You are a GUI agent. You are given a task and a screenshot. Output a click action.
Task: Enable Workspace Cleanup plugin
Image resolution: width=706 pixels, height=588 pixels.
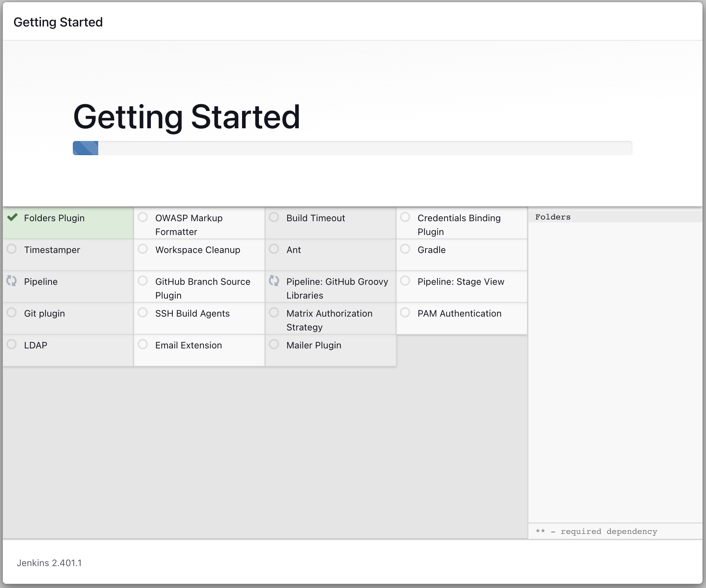[143, 249]
